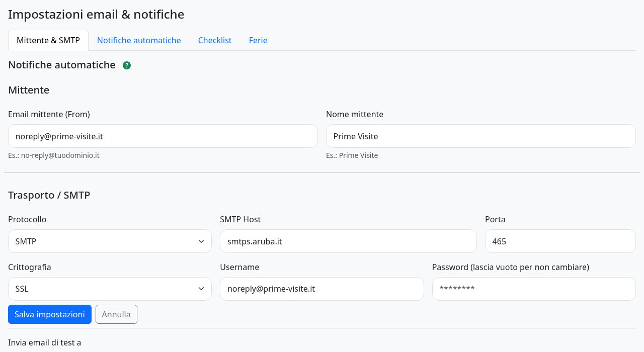Screen dimensions: 644x352
Task: Focus the Email mittente (From) input field
Action: pyautogui.click(x=163, y=136)
